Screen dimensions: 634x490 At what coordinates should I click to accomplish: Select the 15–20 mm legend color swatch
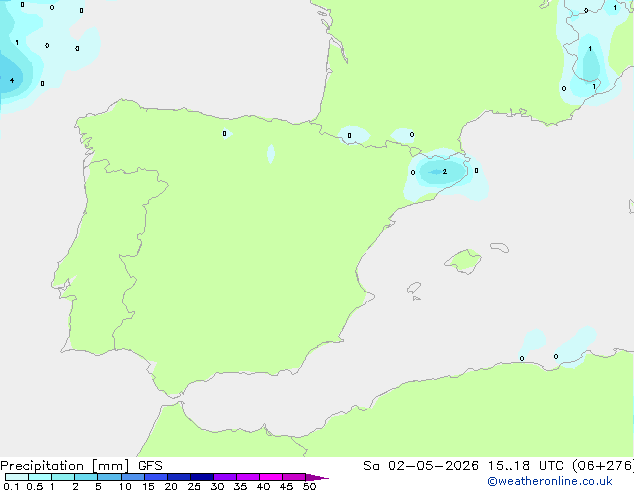(x=156, y=477)
